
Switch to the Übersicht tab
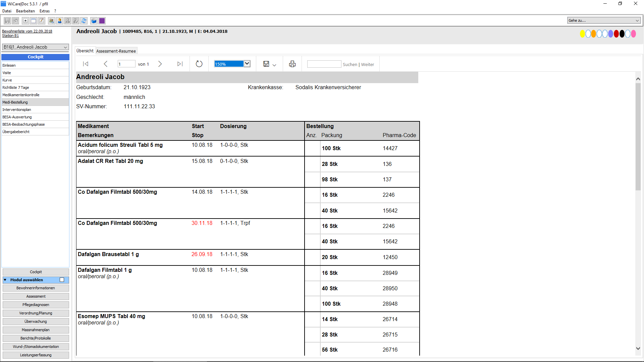pyautogui.click(x=85, y=51)
